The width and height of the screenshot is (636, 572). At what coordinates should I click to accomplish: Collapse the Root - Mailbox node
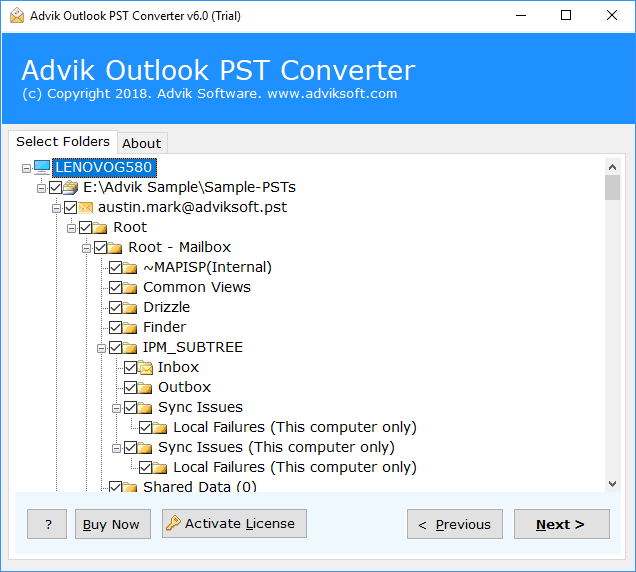coord(86,248)
